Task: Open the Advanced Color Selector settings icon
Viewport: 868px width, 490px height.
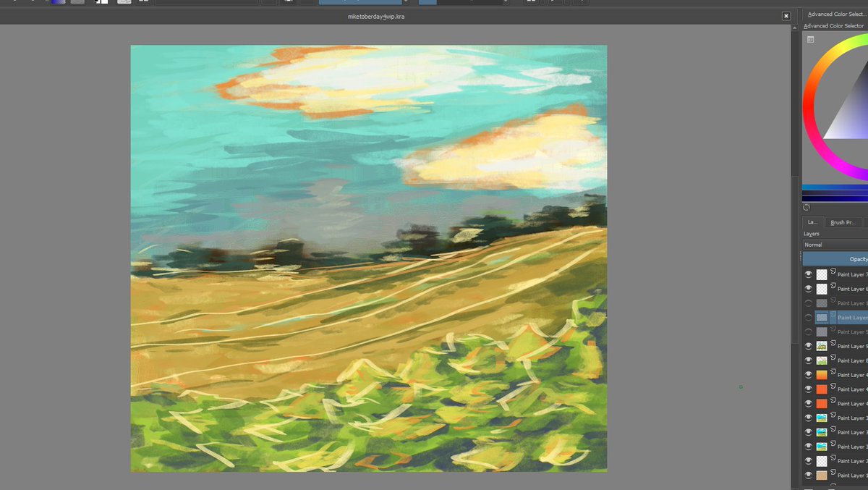Action: (810, 39)
